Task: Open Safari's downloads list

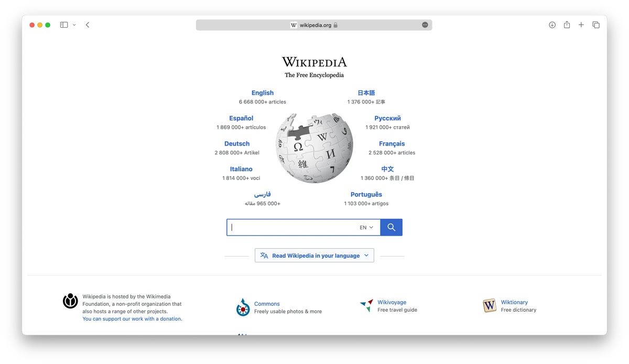Action: [552, 25]
